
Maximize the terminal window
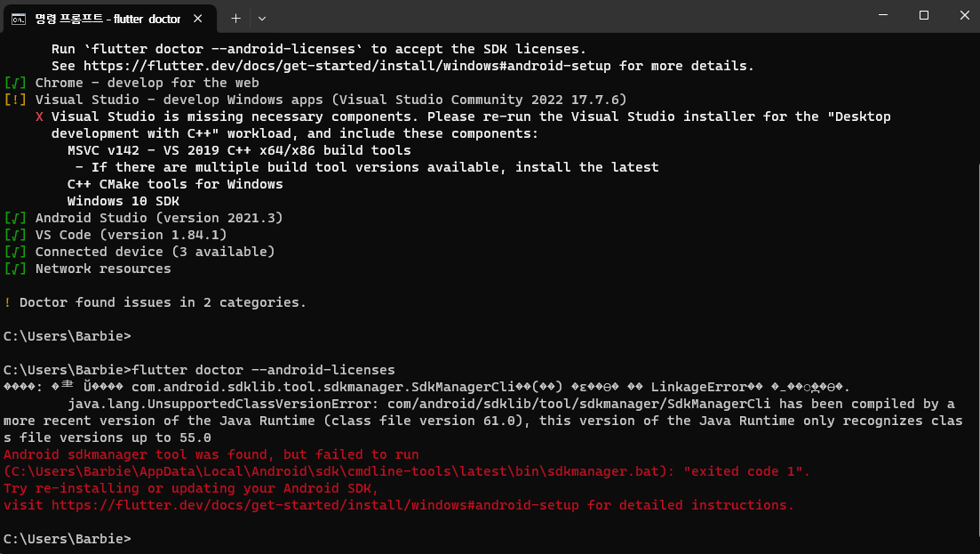click(x=924, y=15)
